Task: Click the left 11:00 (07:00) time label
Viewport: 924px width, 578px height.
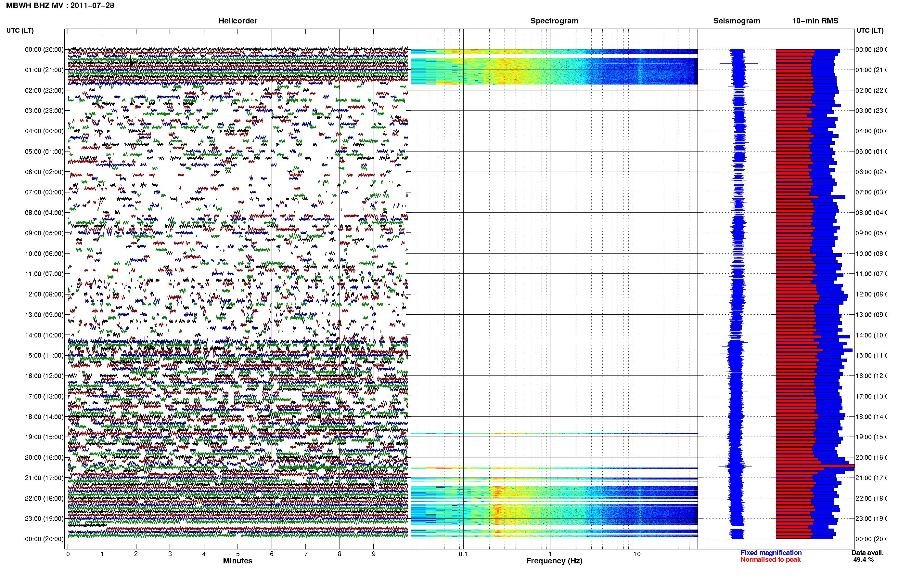Action: click(44, 274)
